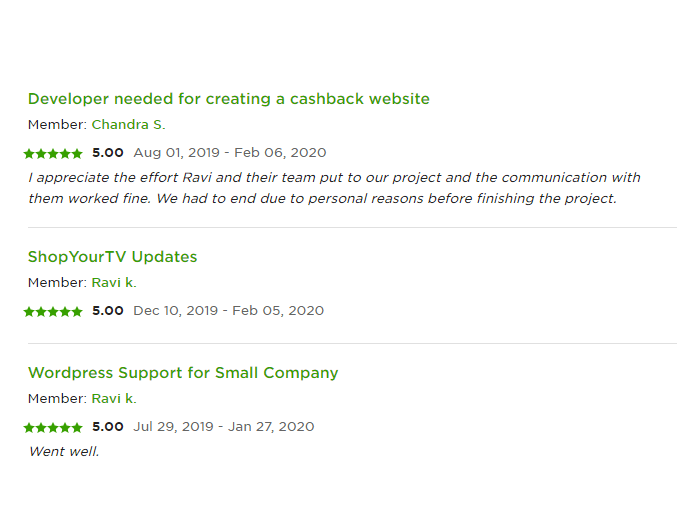The image size is (677, 531).
Task: Open Wordpress Support for Small Company link
Action: pos(183,373)
